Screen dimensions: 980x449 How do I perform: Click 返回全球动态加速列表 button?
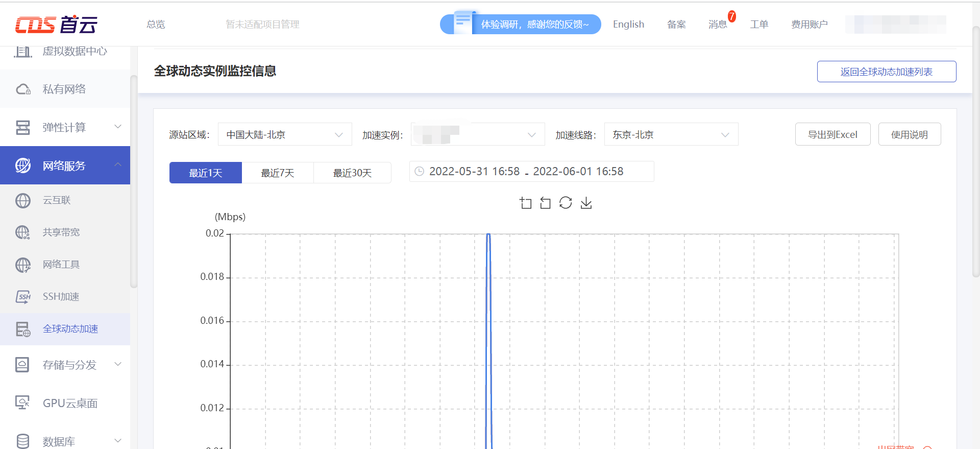point(887,72)
